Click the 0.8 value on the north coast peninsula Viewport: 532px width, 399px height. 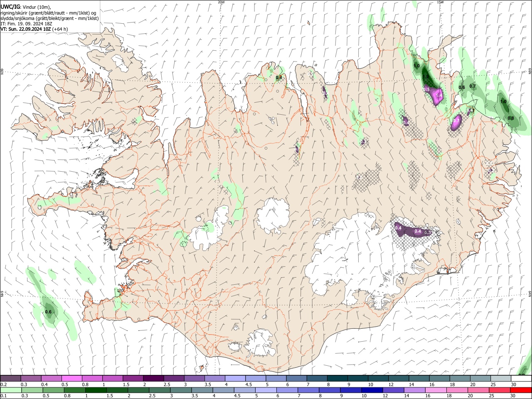point(279,77)
